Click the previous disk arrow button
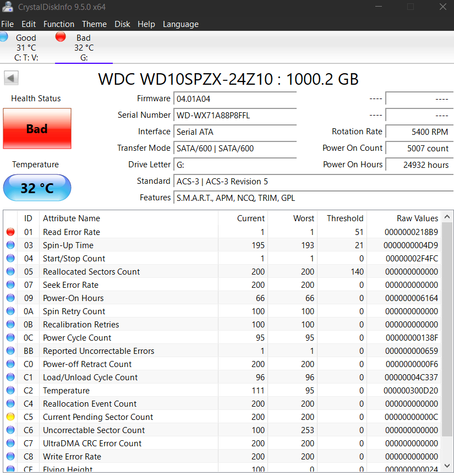The width and height of the screenshot is (454, 476). point(11,78)
